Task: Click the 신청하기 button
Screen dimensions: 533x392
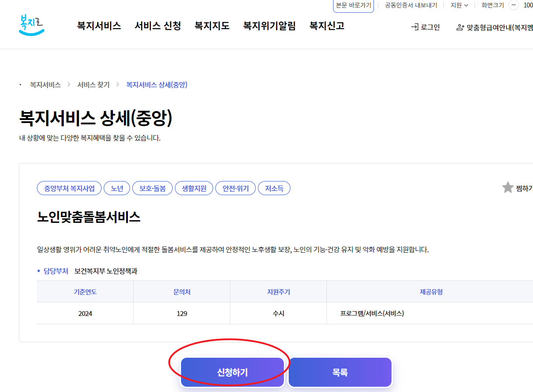Action: point(232,372)
